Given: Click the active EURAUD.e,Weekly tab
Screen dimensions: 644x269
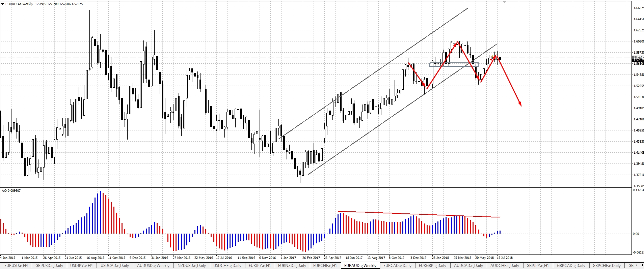Looking at the screenshot, I should tap(360, 266).
